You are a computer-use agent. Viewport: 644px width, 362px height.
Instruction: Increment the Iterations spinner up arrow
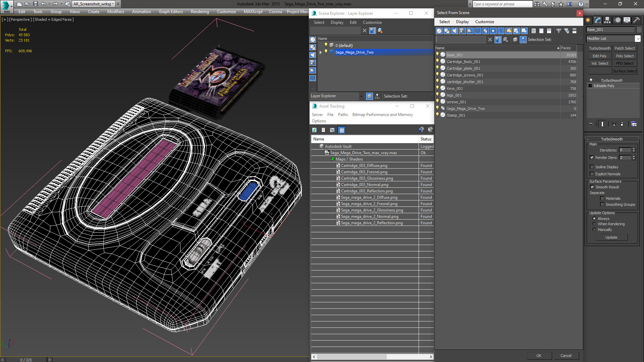pyautogui.click(x=634, y=149)
